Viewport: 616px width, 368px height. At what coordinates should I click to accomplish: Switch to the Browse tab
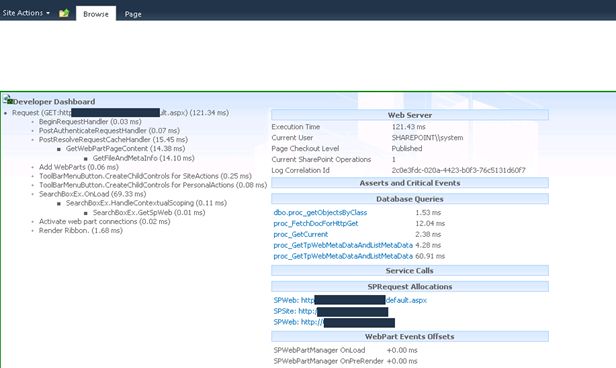96,14
